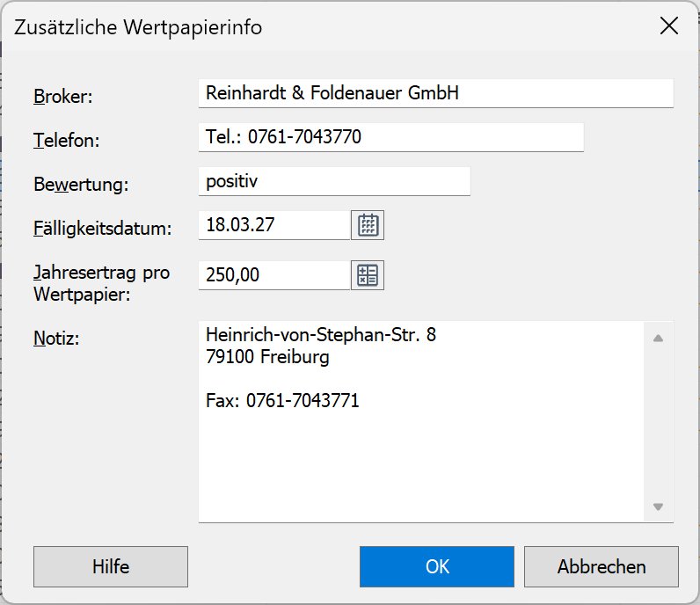Click the dialog title bar text
This screenshot has width=700, height=605.
pyautogui.click(x=138, y=27)
